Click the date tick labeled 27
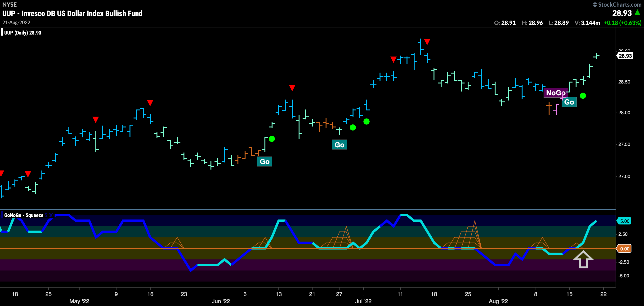Viewport: 644px width, 306px height. pos(339,294)
